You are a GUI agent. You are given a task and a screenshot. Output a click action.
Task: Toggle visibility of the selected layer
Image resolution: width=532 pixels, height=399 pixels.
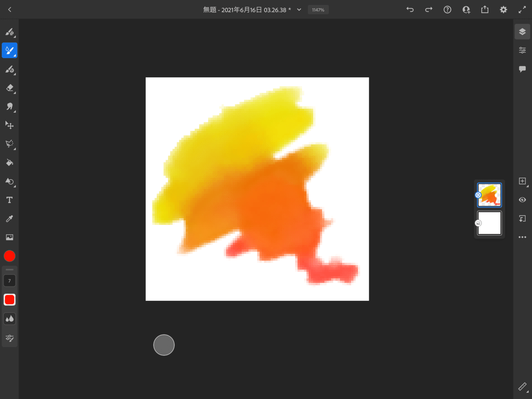click(x=522, y=200)
